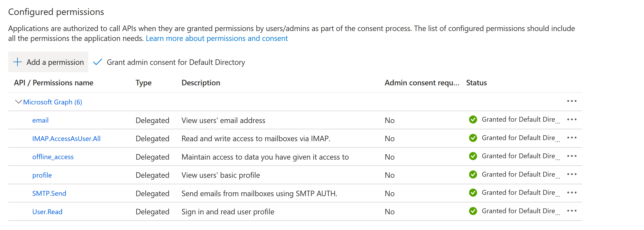The height and width of the screenshot is (230, 644).
Task: Open the Learn more about permissions link
Action: coord(217,38)
